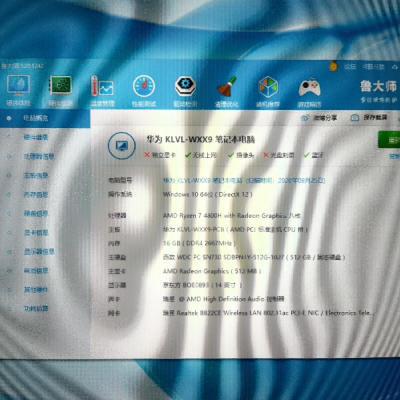
Task: Open 装机推荐 cube icon
Action: click(x=268, y=91)
